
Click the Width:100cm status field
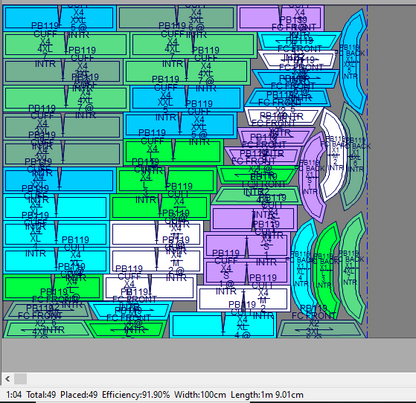click(200, 395)
